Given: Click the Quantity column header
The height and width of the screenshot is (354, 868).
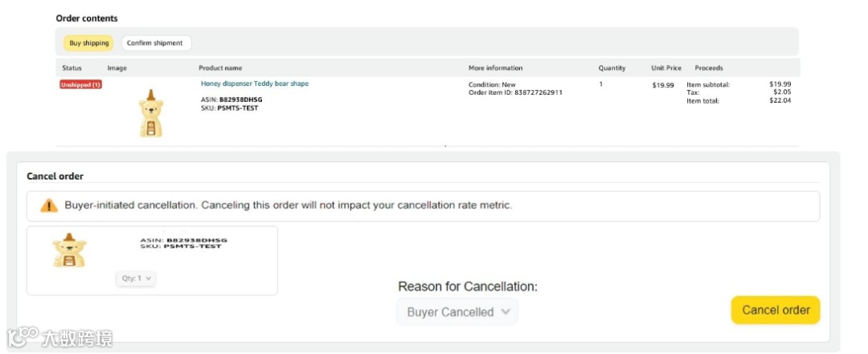Looking at the screenshot, I should coord(612,68).
